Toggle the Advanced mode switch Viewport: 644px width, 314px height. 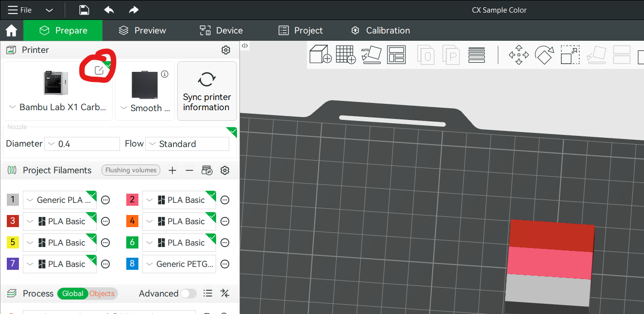point(188,294)
